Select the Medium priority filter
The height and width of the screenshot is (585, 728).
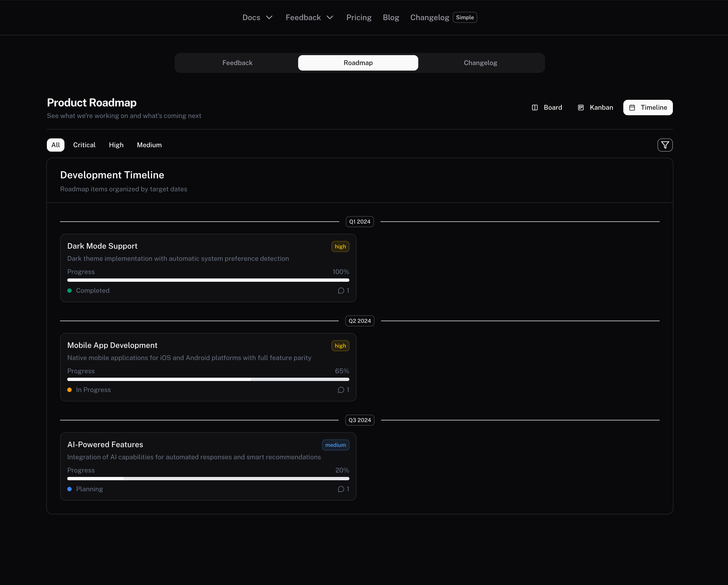click(149, 145)
